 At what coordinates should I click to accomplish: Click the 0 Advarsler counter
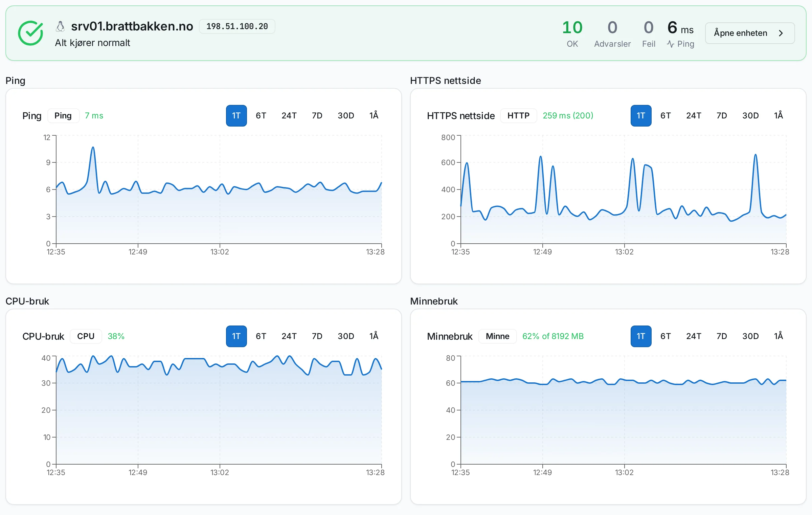pyautogui.click(x=612, y=34)
